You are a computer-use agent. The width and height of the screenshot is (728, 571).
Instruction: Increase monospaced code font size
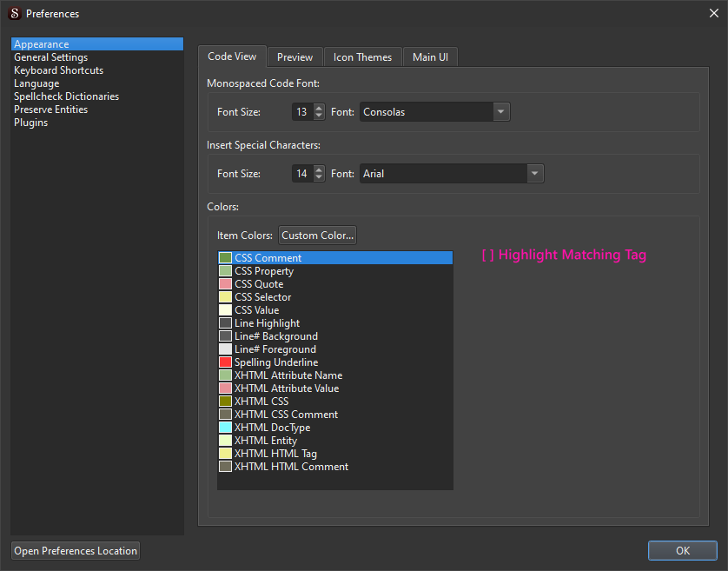319,108
